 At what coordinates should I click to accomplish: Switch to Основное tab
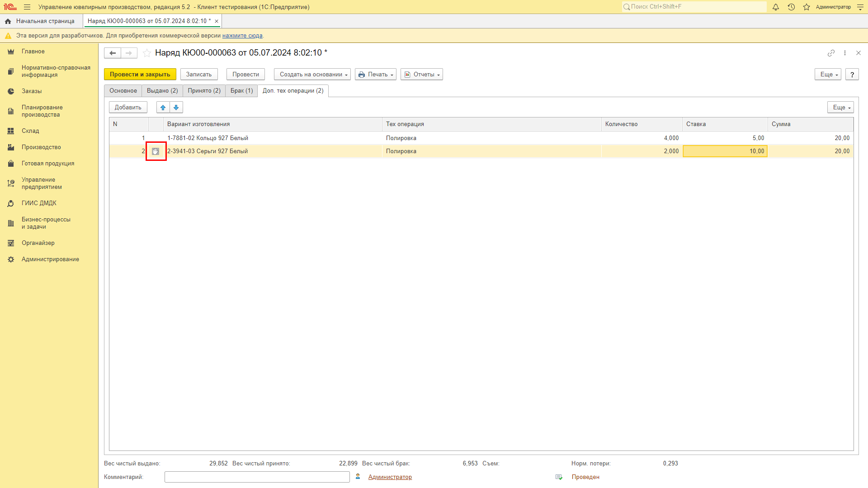click(123, 91)
